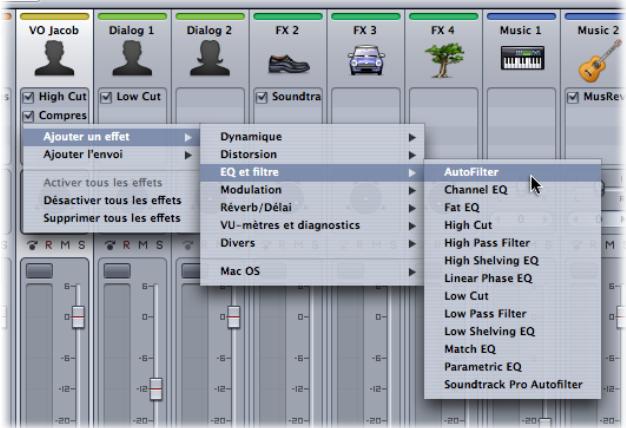Image resolution: width=626 pixels, height=428 pixels.
Task: Click Supprimer tous les effets
Action: (x=111, y=218)
